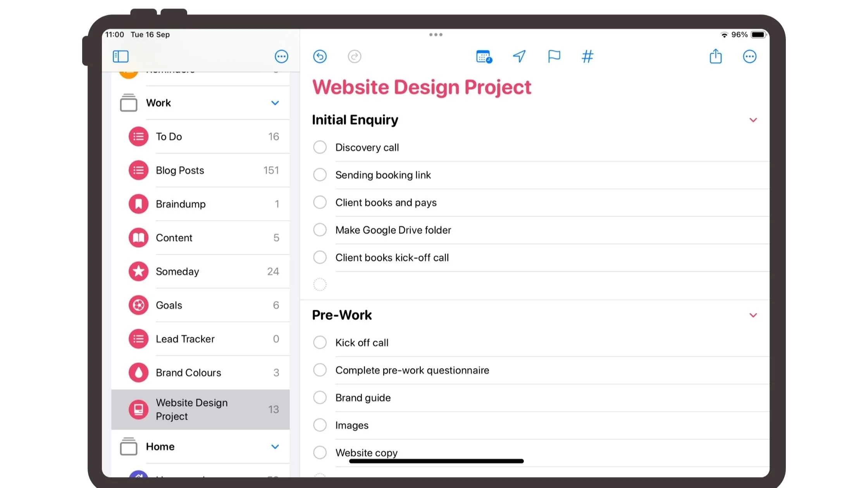Tap the flag icon in toolbar
The height and width of the screenshot is (488, 868).
(554, 57)
